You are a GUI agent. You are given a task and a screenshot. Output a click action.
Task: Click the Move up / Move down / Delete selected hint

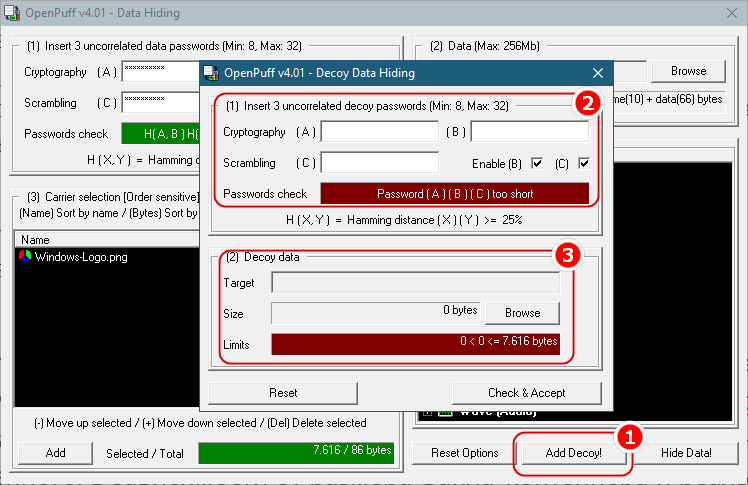click(x=200, y=423)
